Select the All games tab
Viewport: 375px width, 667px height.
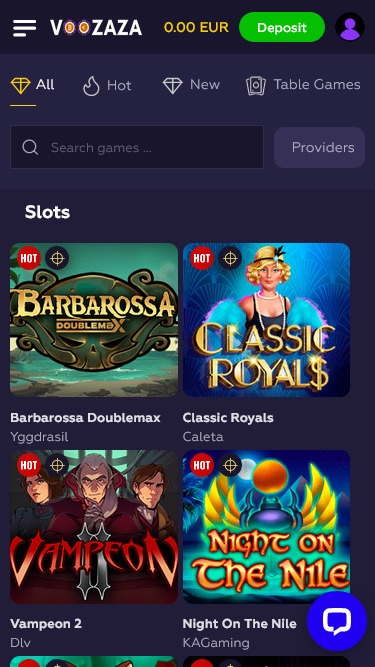(32, 85)
